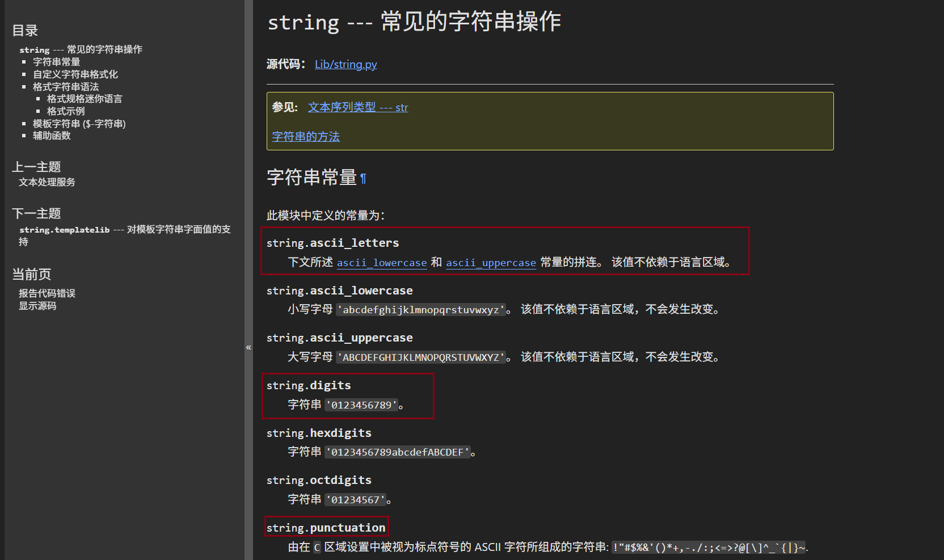Click the ascii_uppercase hyperlink
Viewport: 944px width, 560px height.
491,263
